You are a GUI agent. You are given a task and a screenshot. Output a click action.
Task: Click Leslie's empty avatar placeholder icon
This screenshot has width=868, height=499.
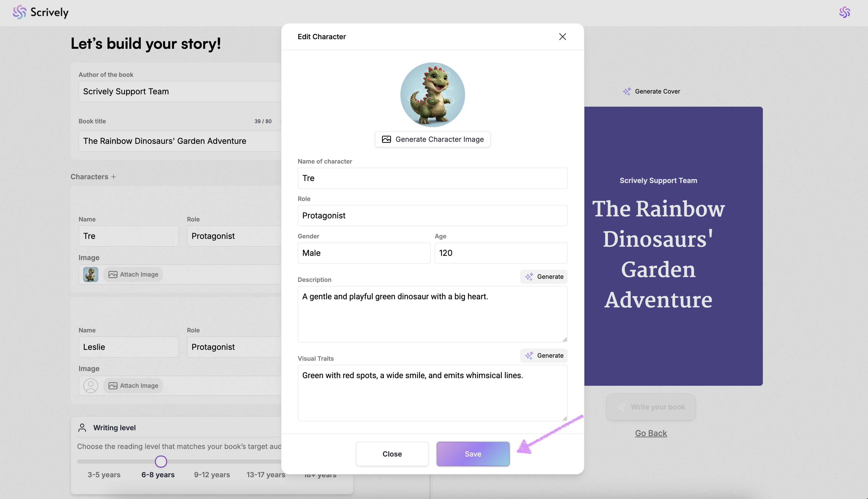[90, 385]
